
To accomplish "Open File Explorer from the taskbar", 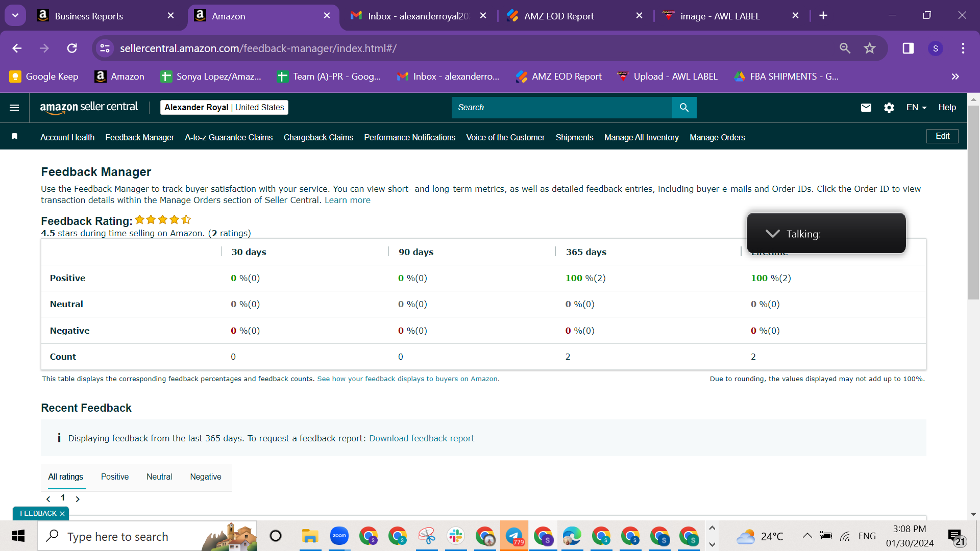I will click(310, 536).
